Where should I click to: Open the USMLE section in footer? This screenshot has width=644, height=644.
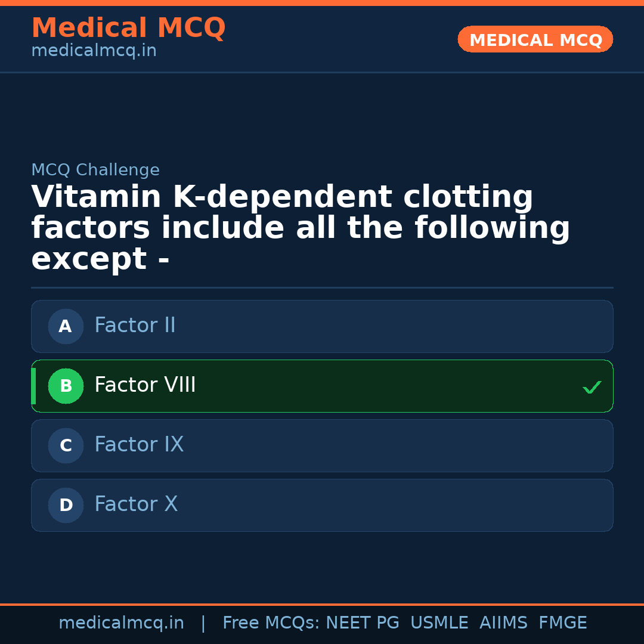[439, 623]
